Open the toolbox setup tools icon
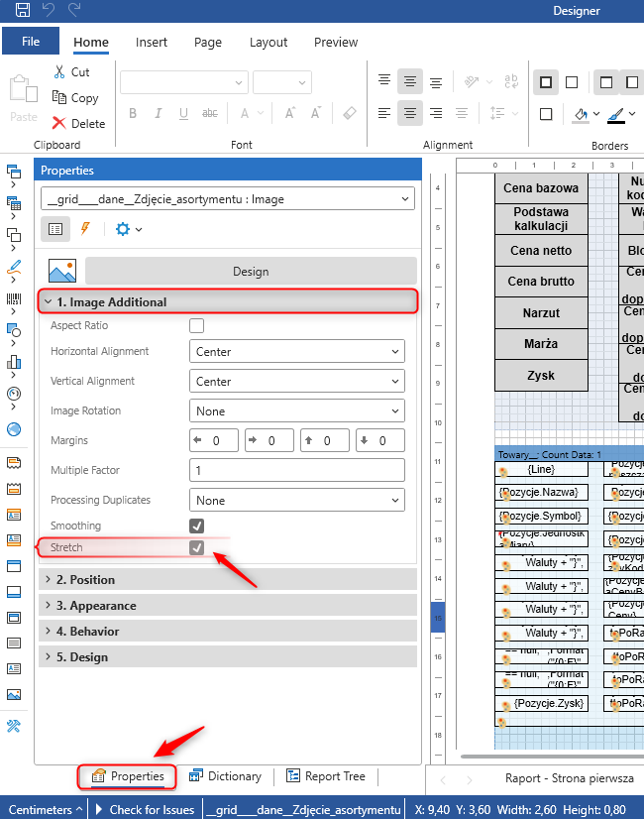The image size is (644, 819). 14,726
